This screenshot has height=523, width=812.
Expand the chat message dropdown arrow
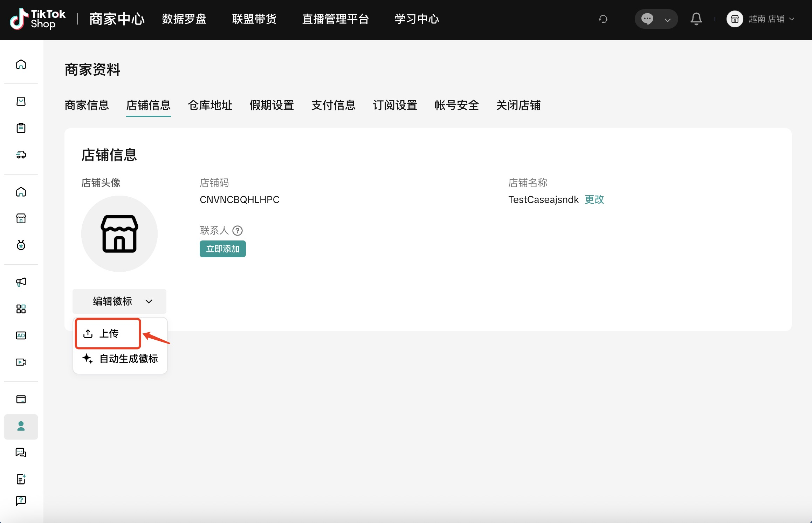[668, 20]
